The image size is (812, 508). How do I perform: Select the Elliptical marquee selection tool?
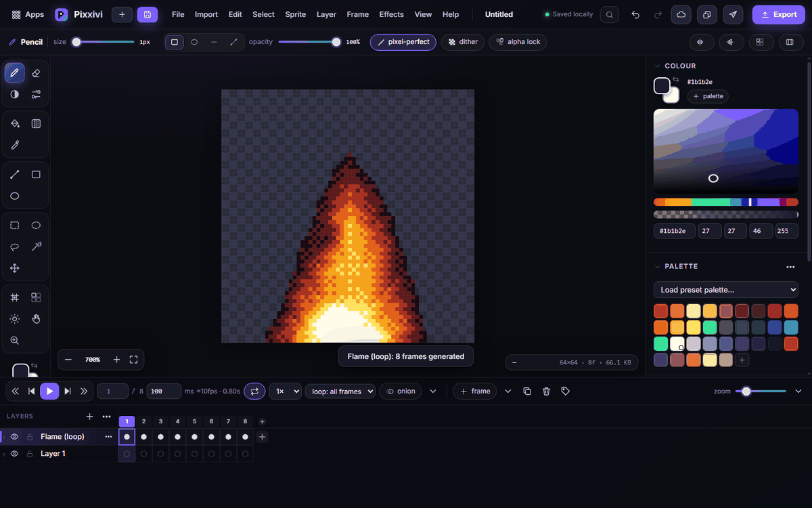(37, 225)
